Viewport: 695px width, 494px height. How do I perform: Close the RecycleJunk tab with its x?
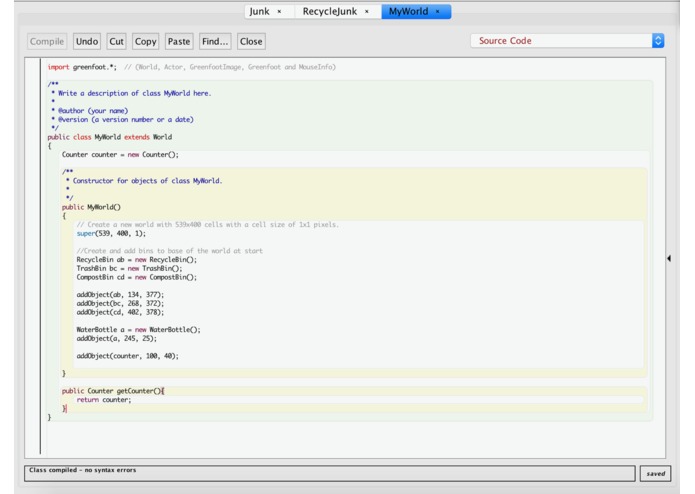[367, 12]
